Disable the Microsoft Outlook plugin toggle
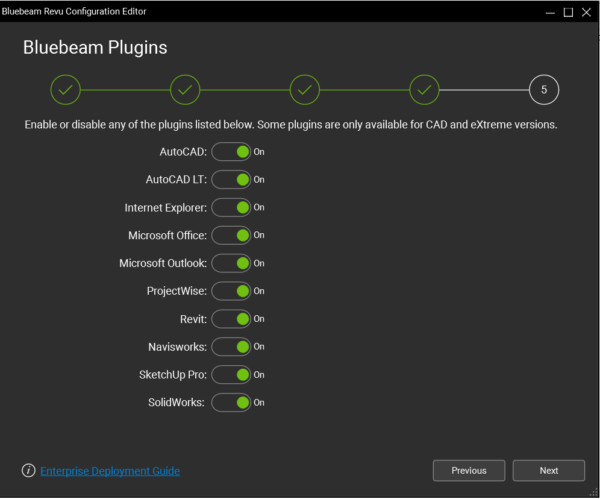Image resolution: width=600 pixels, height=499 pixels. [231, 263]
